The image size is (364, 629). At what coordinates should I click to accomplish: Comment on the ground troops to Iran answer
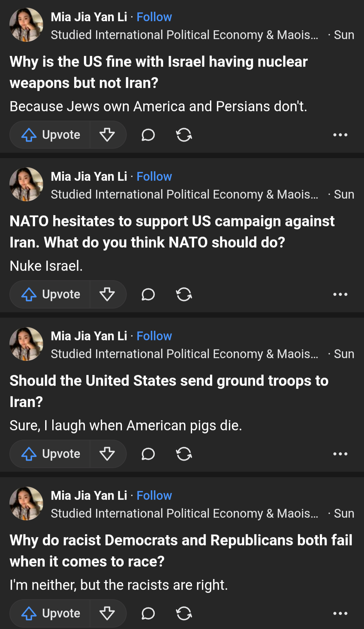tap(148, 454)
